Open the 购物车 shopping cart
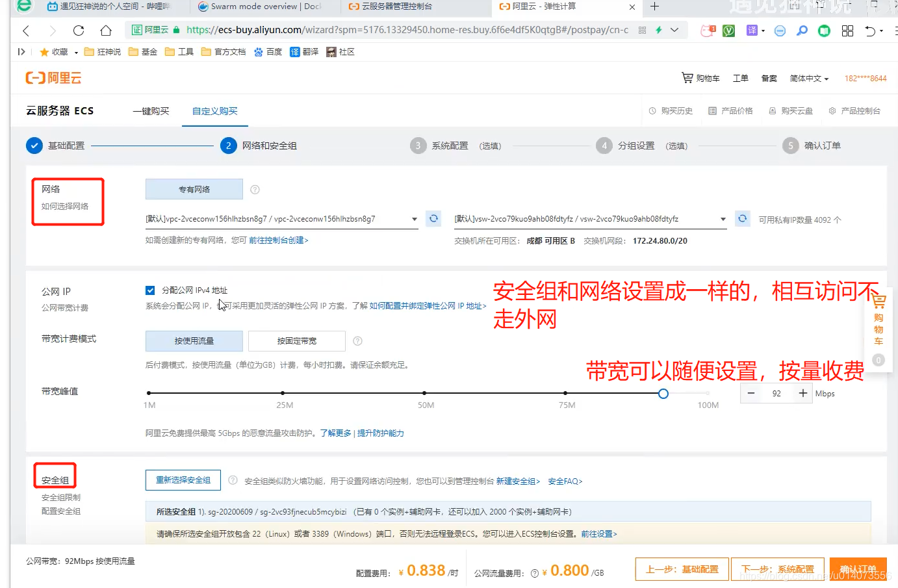The image size is (898, 588). (700, 78)
